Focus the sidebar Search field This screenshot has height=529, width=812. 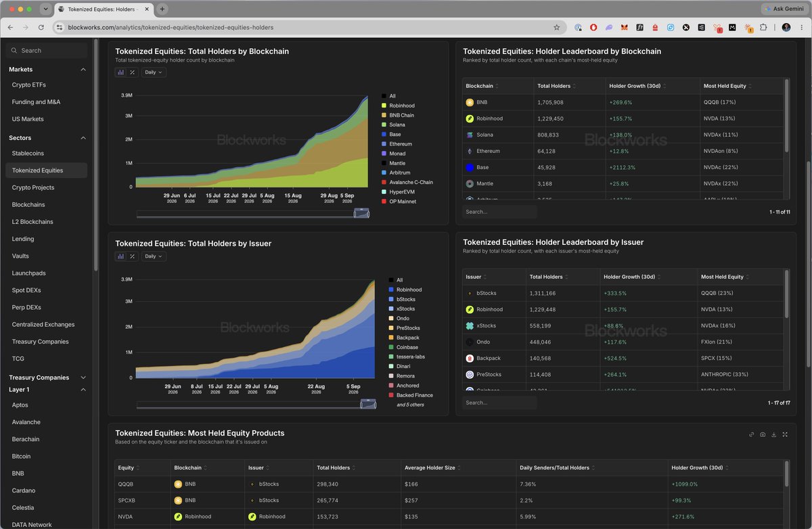coord(47,50)
